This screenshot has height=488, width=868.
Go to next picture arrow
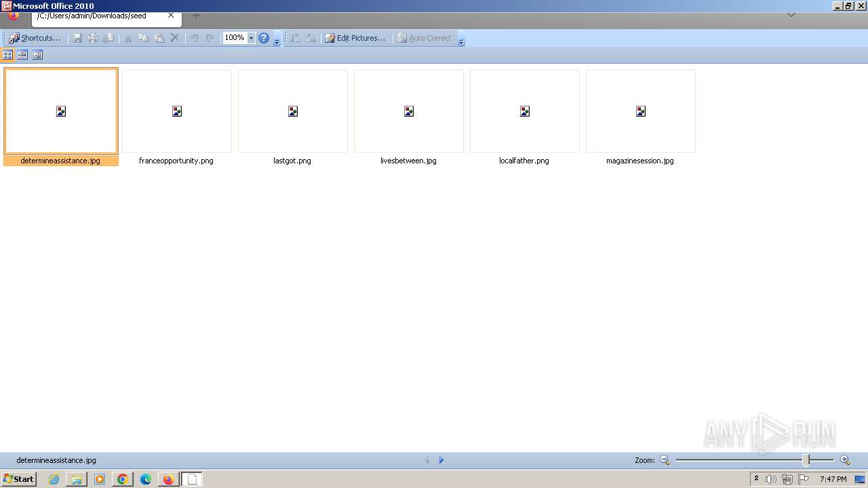(x=441, y=460)
